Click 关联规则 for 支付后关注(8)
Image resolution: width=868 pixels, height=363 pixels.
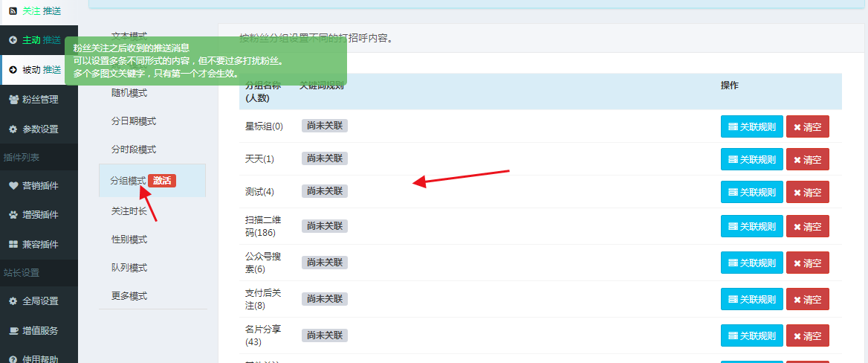pyautogui.click(x=752, y=299)
